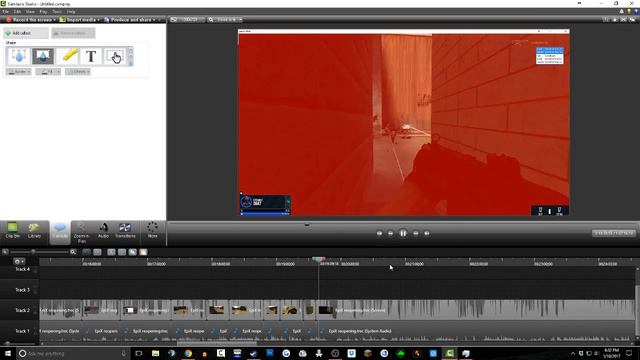
Task: Click the Cortana search box
Action: (73, 353)
